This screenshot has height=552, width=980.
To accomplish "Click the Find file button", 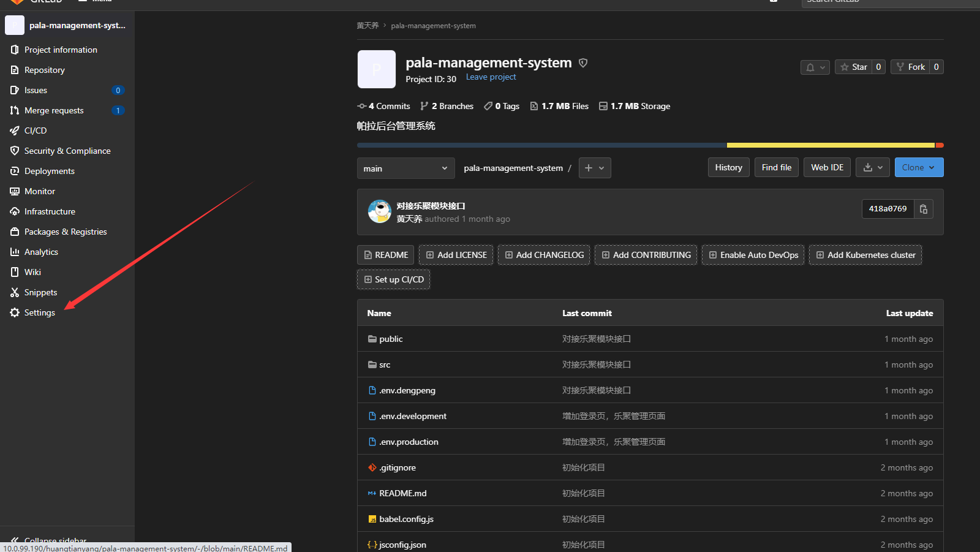I will click(x=777, y=167).
